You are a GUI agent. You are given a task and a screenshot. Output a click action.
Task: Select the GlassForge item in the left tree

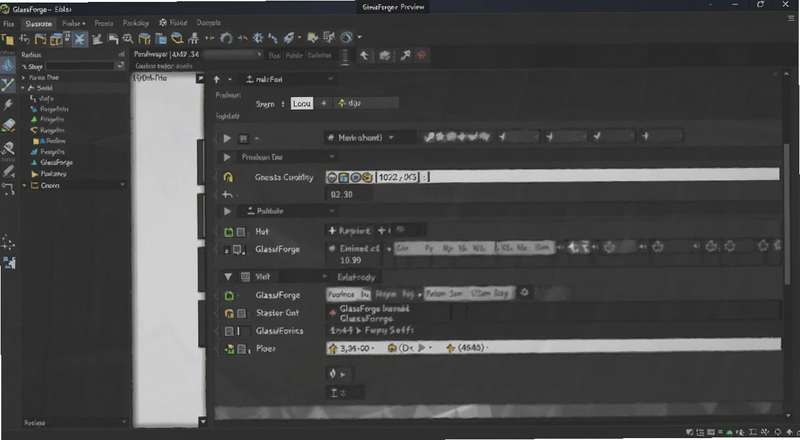click(57, 163)
